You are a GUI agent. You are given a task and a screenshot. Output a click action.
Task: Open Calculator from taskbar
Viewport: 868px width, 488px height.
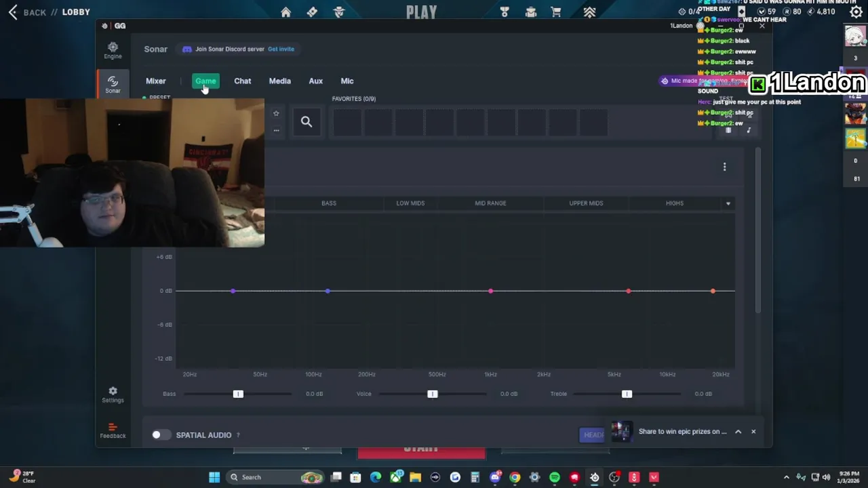coord(475,477)
